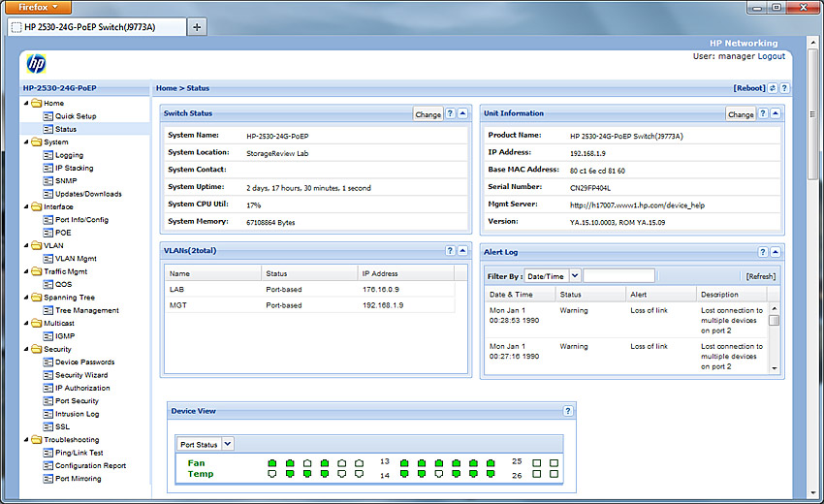Open help for Alert Log panel
824x504 pixels.
pyautogui.click(x=763, y=252)
